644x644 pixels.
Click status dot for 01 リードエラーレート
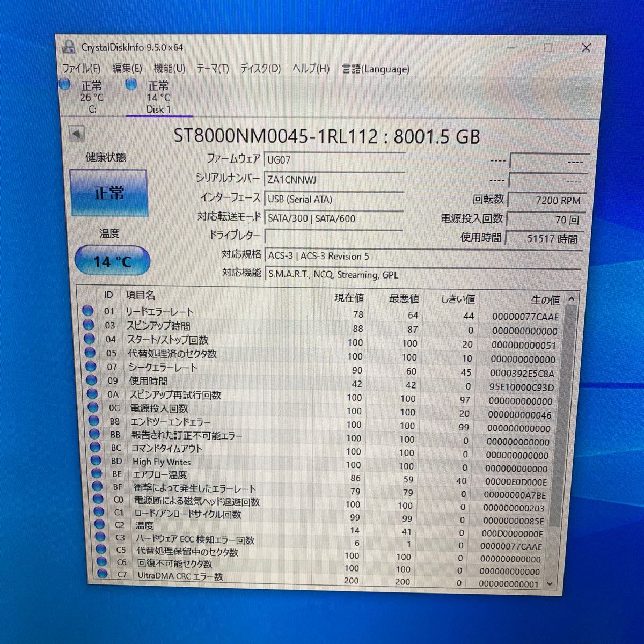(88, 311)
